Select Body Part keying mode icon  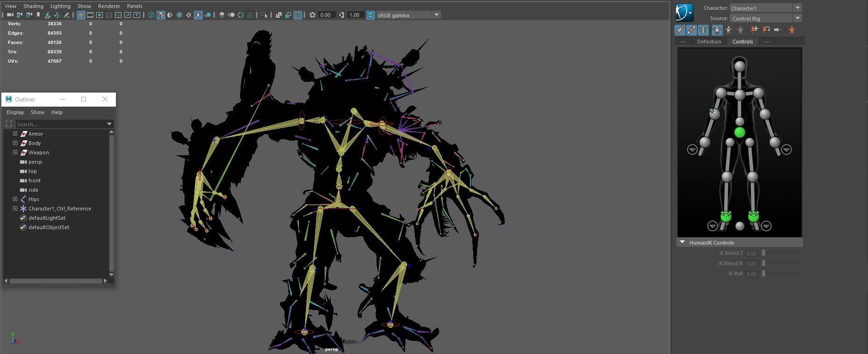[729, 30]
